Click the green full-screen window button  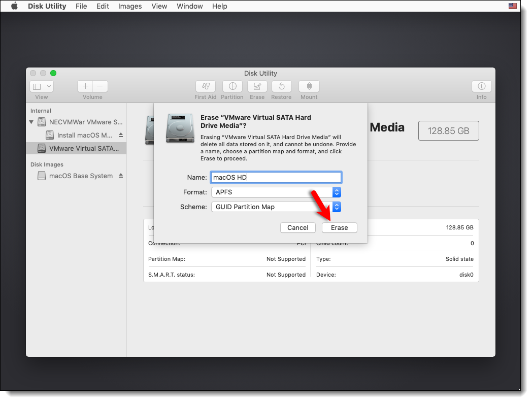[x=53, y=73]
